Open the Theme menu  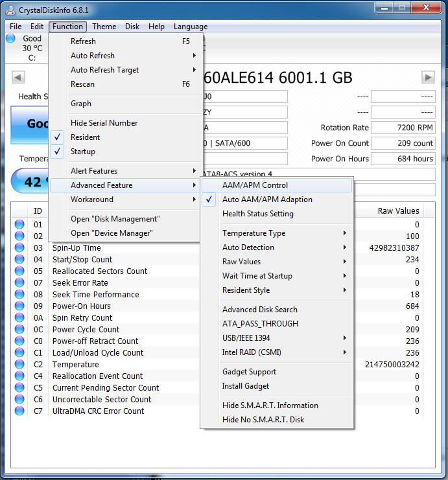tap(104, 27)
